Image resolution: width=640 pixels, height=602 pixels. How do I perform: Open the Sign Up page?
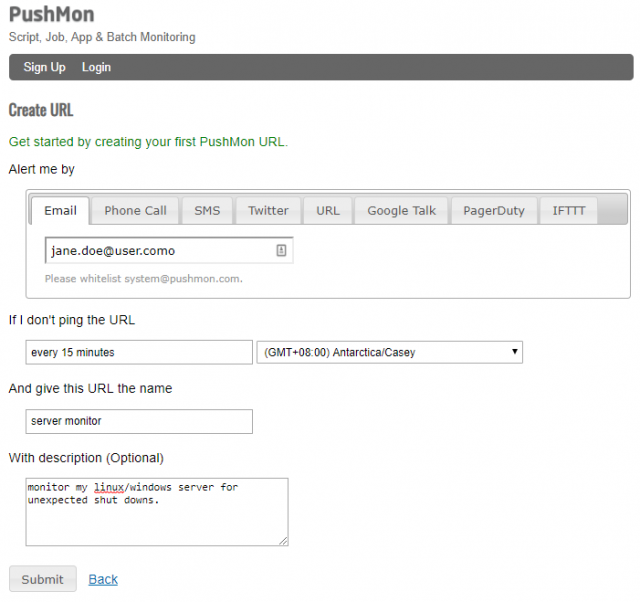[44, 67]
